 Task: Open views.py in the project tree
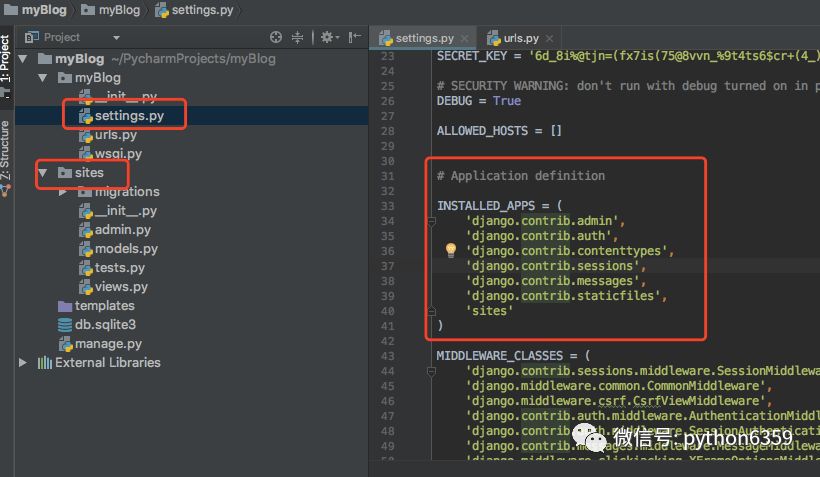coord(121,286)
